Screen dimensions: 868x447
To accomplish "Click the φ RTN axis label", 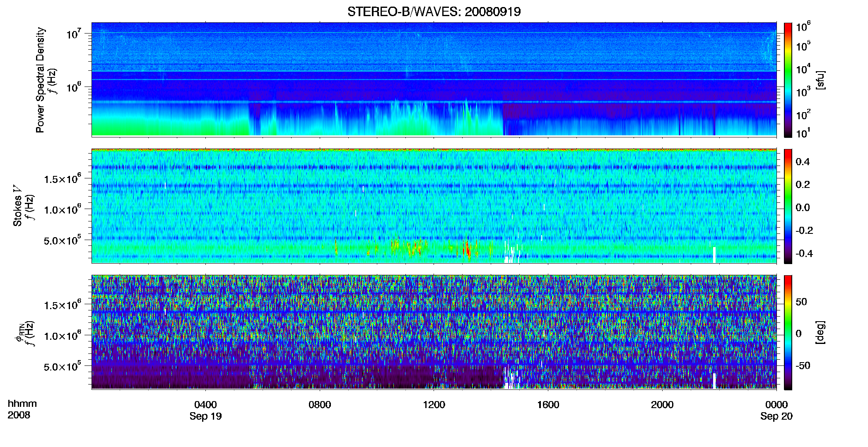I will click(x=19, y=333).
